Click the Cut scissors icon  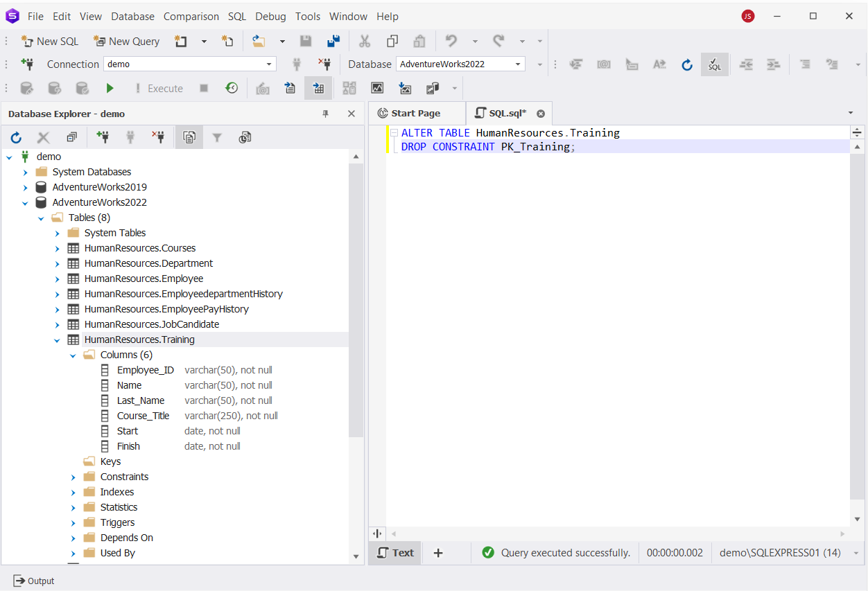click(x=365, y=42)
